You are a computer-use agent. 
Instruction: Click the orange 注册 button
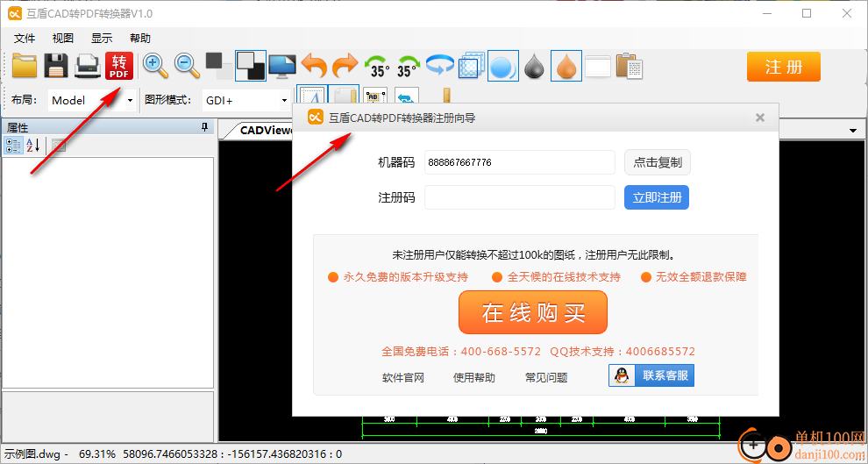(x=783, y=67)
